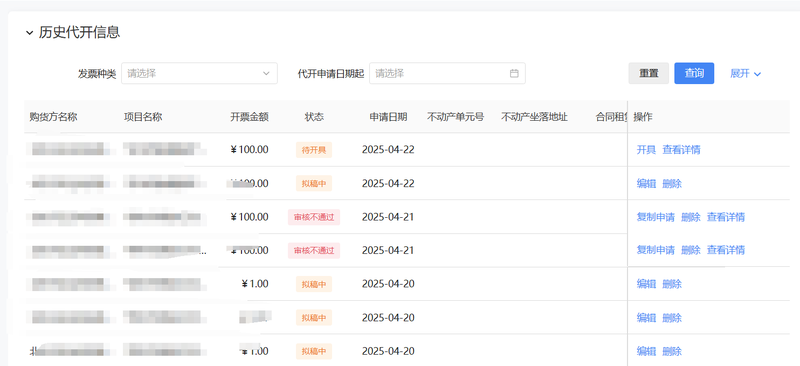Click the 申请日期 column header

(x=388, y=117)
